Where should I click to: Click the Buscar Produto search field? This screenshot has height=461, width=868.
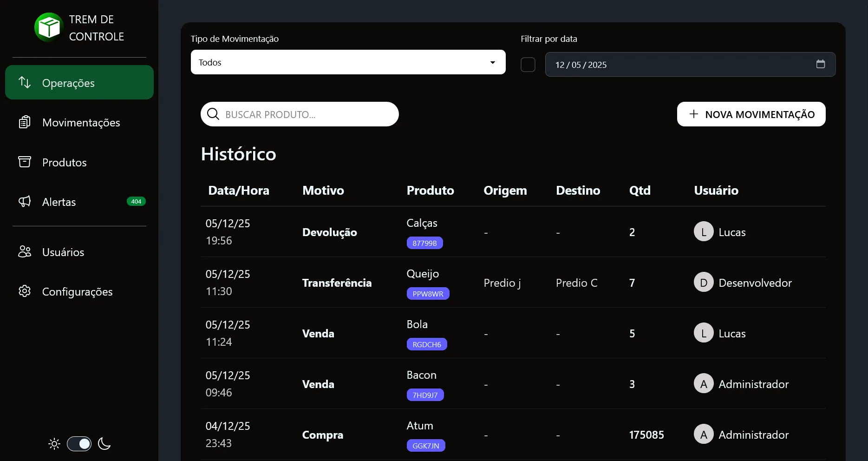click(x=300, y=114)
